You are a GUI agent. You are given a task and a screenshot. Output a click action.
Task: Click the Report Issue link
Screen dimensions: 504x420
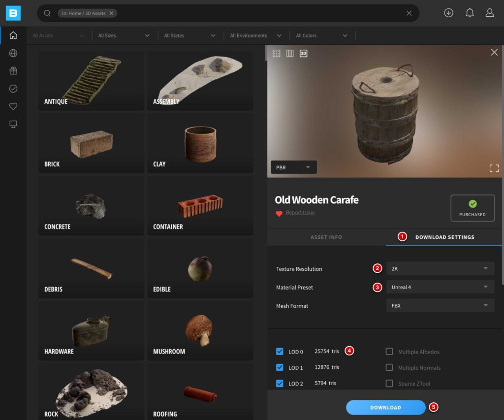point(300,213)
